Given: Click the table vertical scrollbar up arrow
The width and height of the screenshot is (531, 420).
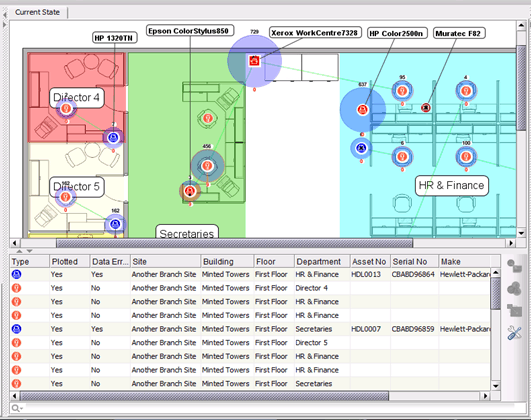Looking at the screenshot, I should click(x=495, y=272).
